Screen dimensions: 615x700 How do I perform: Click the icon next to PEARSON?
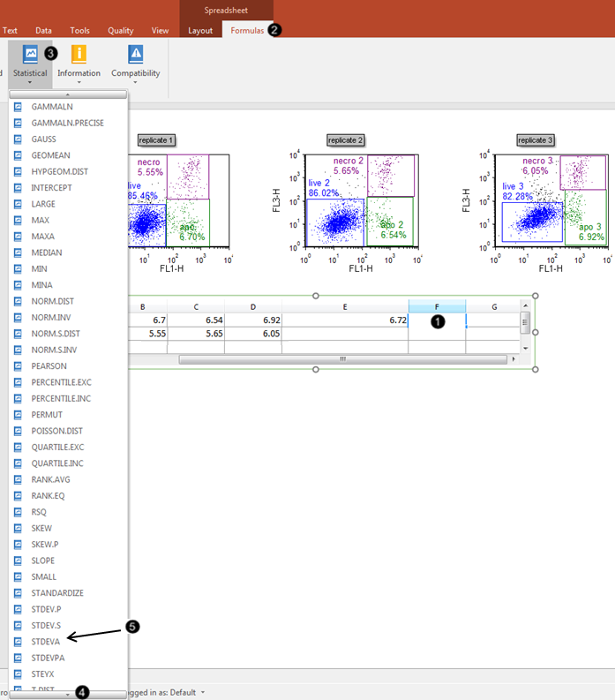click(x=19, y=366)
